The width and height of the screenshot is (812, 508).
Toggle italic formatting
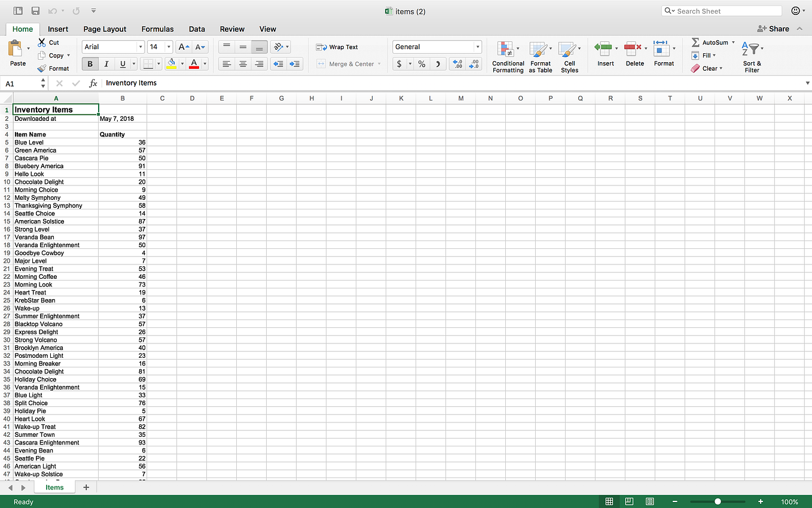(106, 63)
